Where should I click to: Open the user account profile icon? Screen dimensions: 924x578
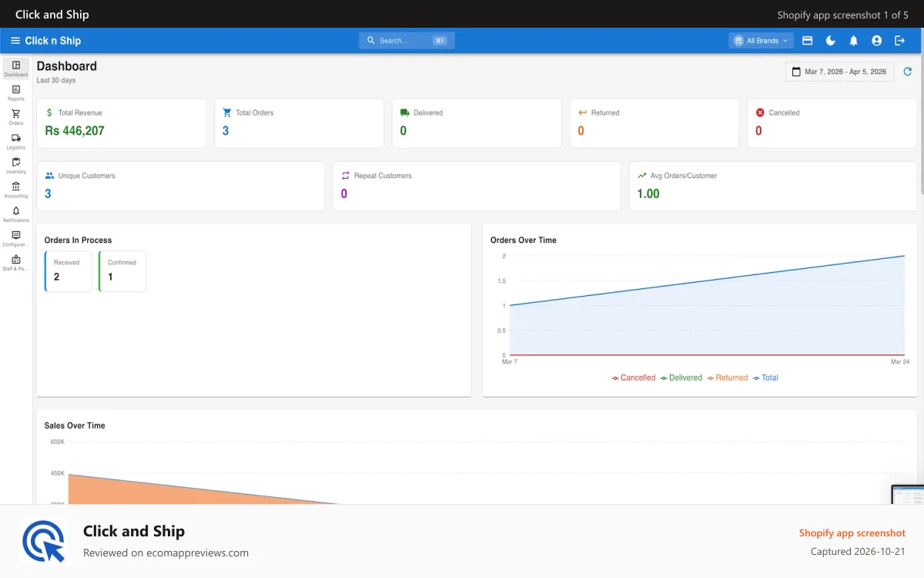[x=876, y=41]
